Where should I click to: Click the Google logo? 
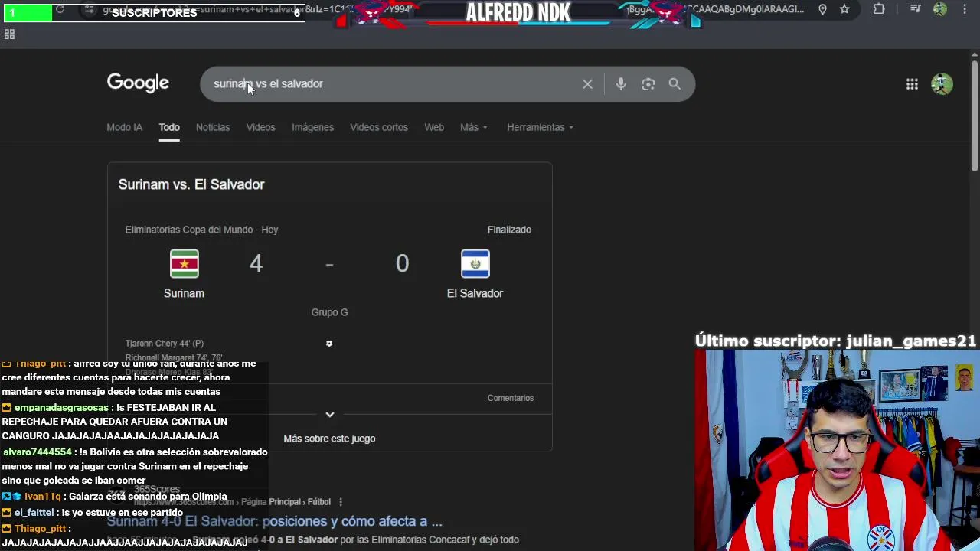138,83
